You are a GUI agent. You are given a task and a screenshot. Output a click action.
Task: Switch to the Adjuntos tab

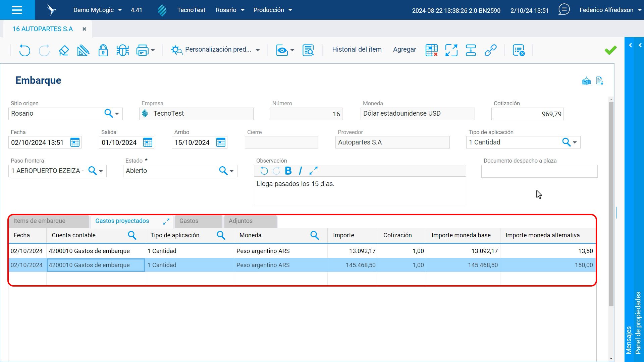coord(240,221)
